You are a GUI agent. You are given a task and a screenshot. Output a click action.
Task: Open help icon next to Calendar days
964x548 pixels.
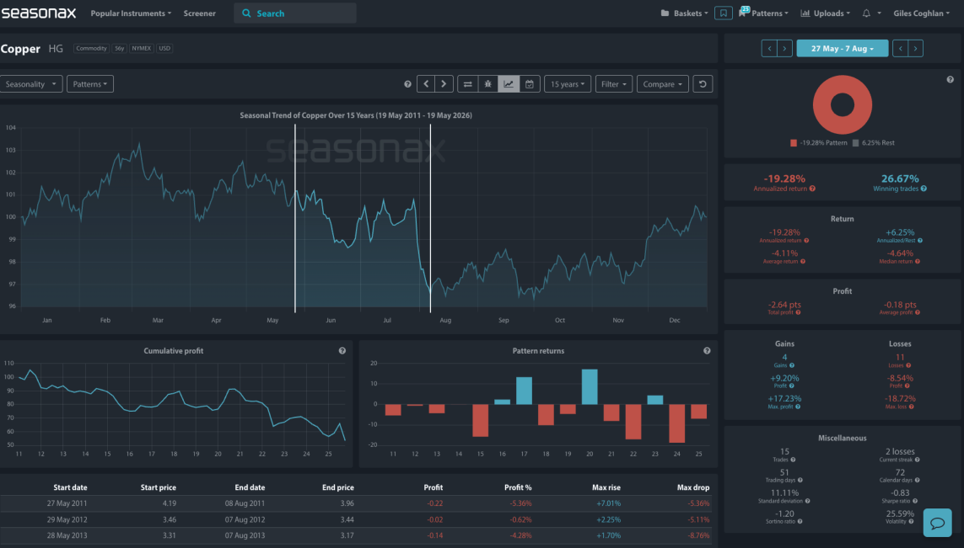coord(917,480)
